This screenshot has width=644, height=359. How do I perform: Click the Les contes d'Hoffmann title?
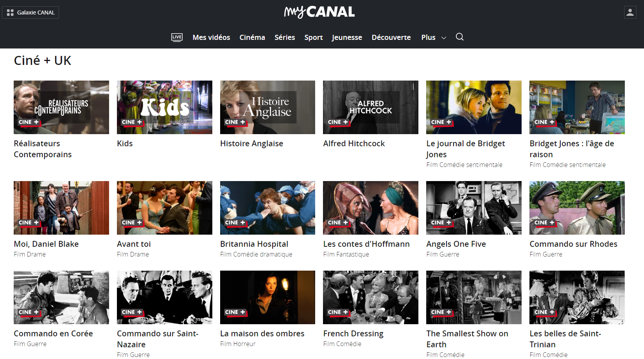point(366,244)
